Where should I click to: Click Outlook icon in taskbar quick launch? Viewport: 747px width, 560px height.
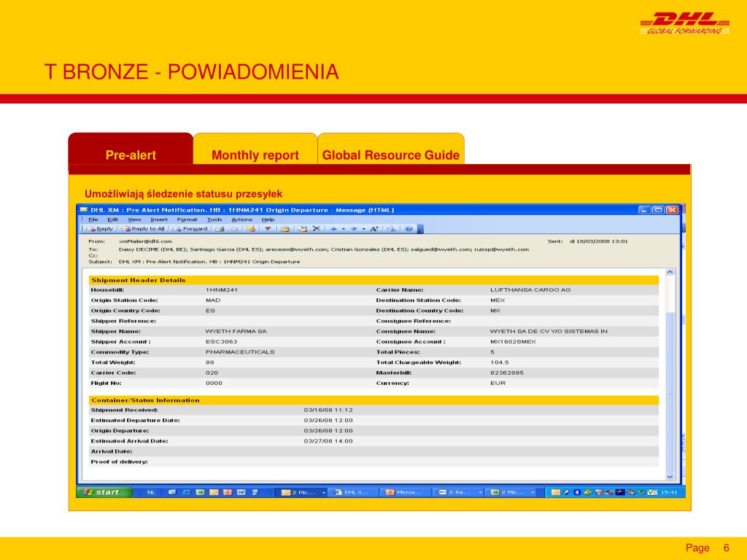[214, 492]
